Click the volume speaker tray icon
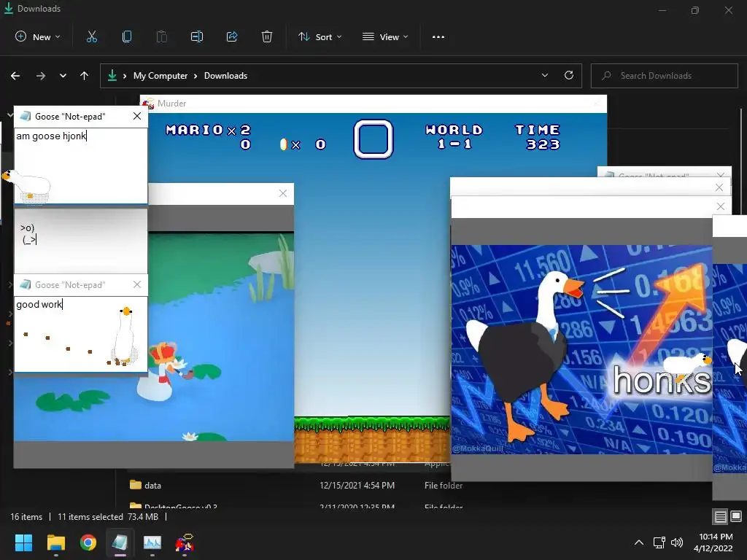Viewport: 747px width, 560px height. (676, 542)
